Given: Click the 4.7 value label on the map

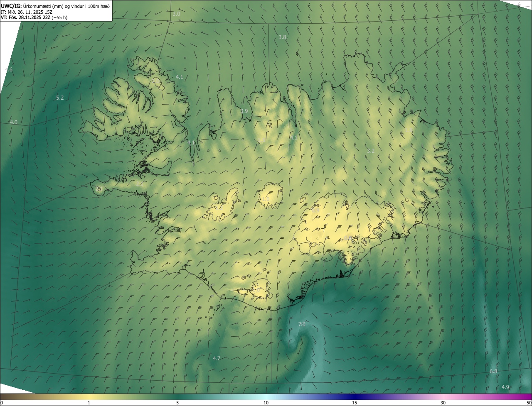Looking at the screenshot, I should coord(217,358).
